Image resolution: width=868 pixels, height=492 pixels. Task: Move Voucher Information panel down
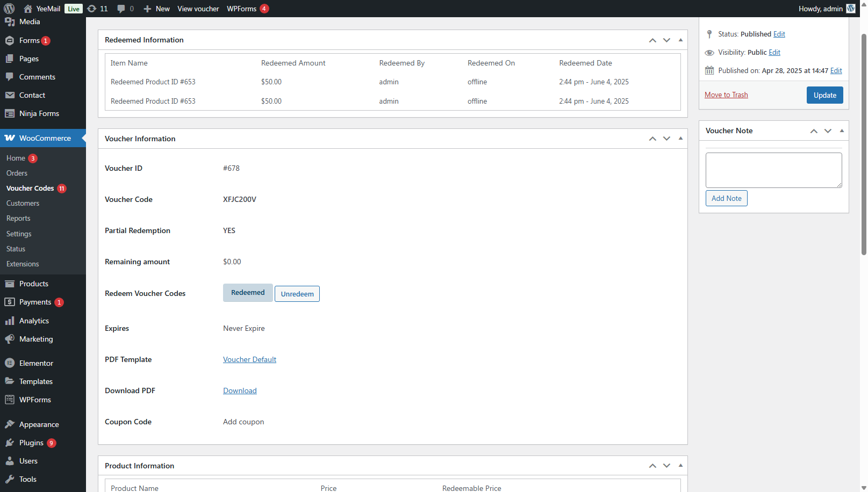click(x=666, y=139)
